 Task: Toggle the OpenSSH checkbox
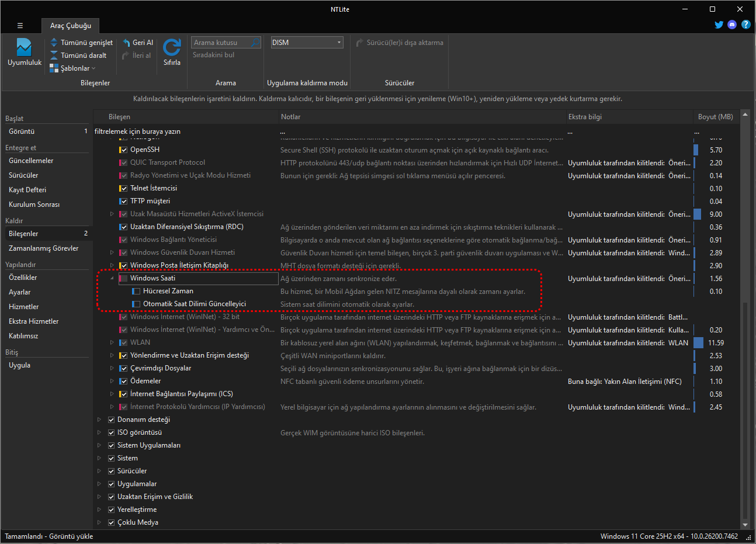click(x=123, y=150)
